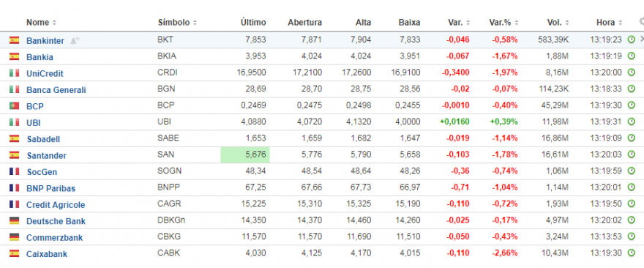Viewport: 644px width, 268px height.
Task: Click the French flag next to SocGen
Action: pyautogui.click(x=15, y=171)
